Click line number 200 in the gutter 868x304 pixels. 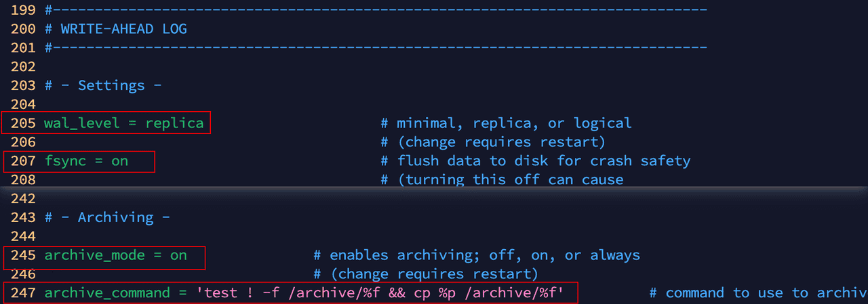23,29
